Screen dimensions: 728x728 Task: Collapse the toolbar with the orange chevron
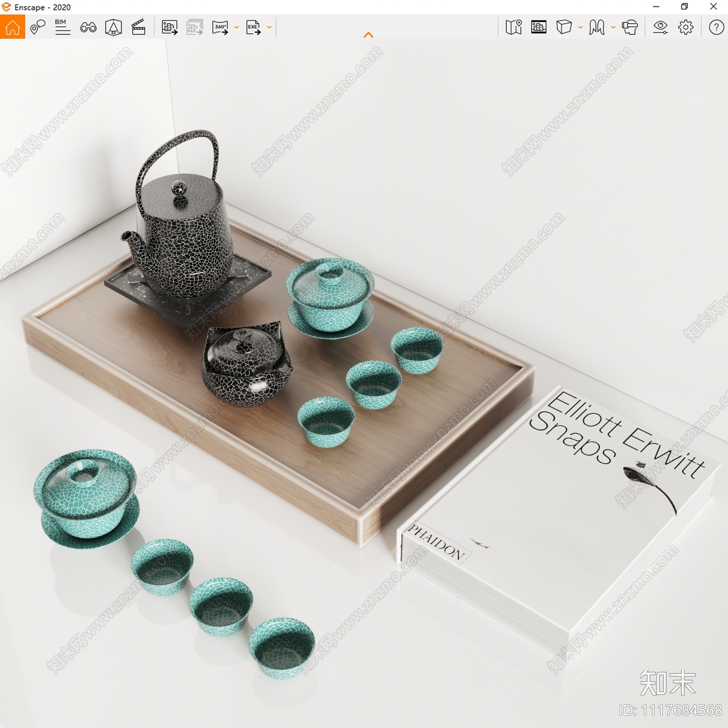point(369,35)
